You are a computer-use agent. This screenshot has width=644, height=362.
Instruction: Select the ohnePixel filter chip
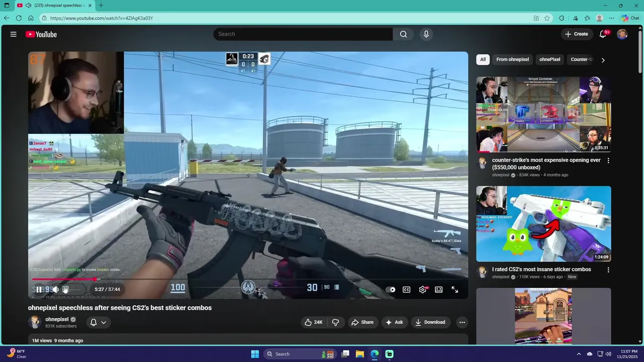coord(550,59)
